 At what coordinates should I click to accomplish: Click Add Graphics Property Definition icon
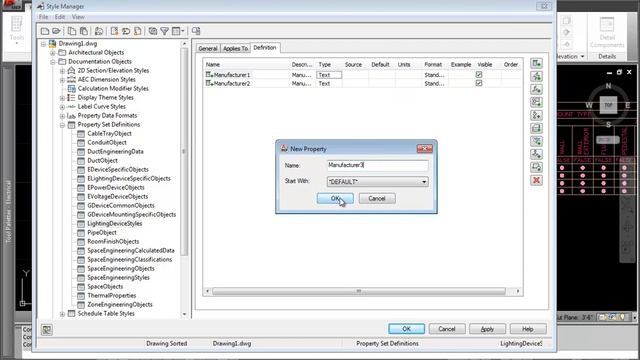[x=536, y=167]
